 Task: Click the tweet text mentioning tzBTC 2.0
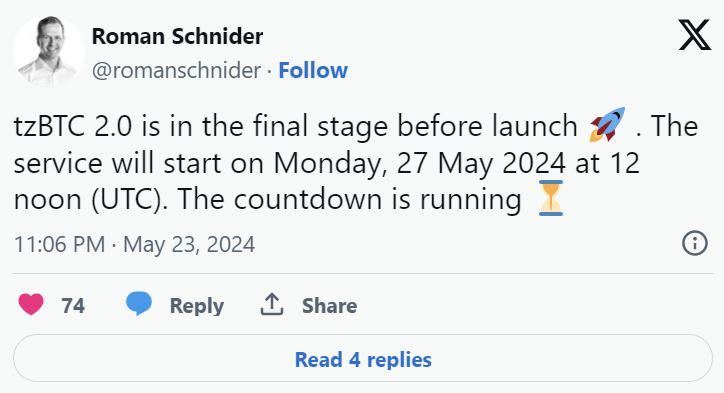point(356,162)
